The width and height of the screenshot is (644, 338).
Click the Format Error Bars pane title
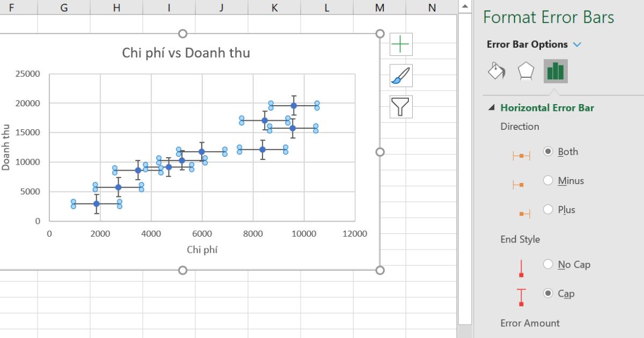pyautogui.click(x=549, y=17)
